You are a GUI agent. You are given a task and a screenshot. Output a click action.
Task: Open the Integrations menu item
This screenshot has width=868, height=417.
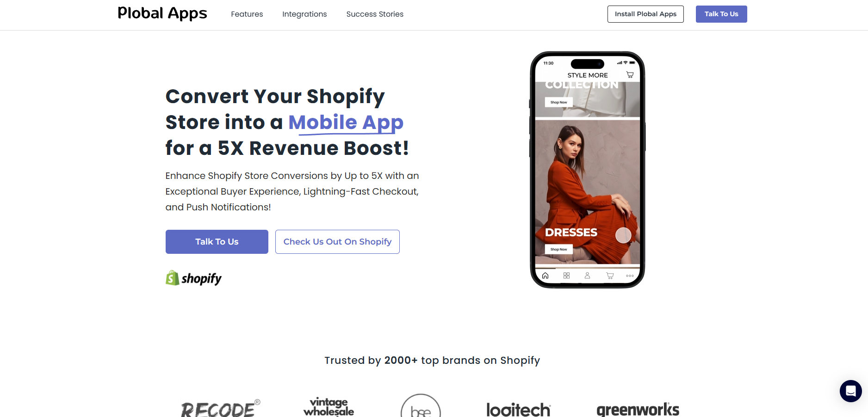point(304,14)
